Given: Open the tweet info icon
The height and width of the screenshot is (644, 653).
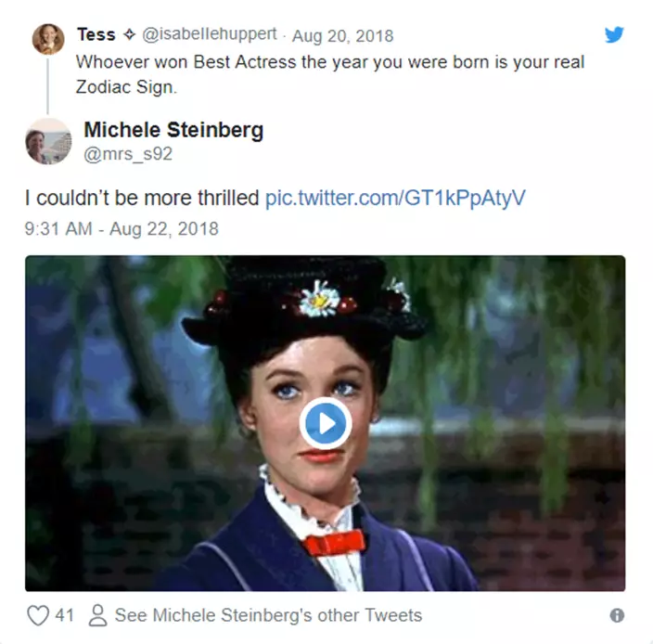Looking at the screenshot, I should (x=617, y=615).
